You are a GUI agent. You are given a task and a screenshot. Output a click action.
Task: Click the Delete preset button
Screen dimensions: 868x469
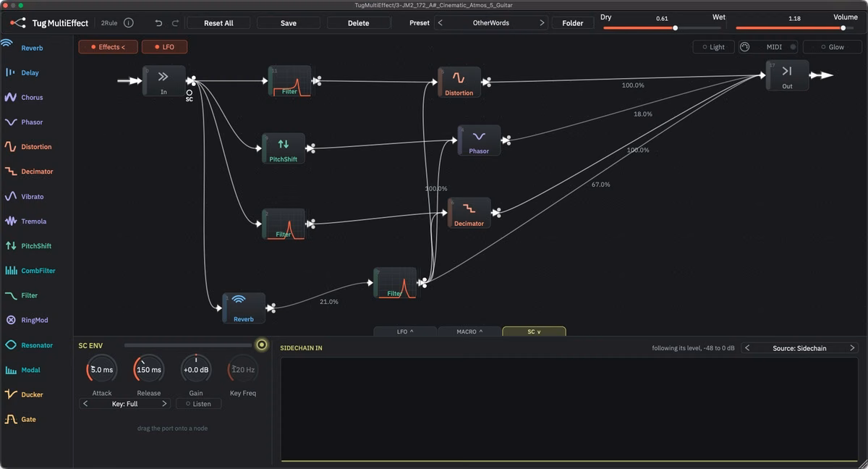(359, 23)
